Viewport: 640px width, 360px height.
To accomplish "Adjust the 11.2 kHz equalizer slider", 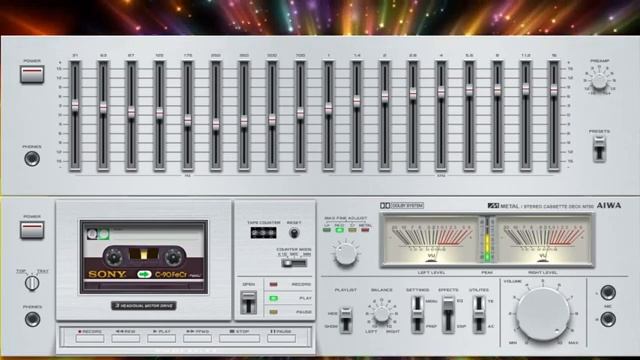I will 526,89.
